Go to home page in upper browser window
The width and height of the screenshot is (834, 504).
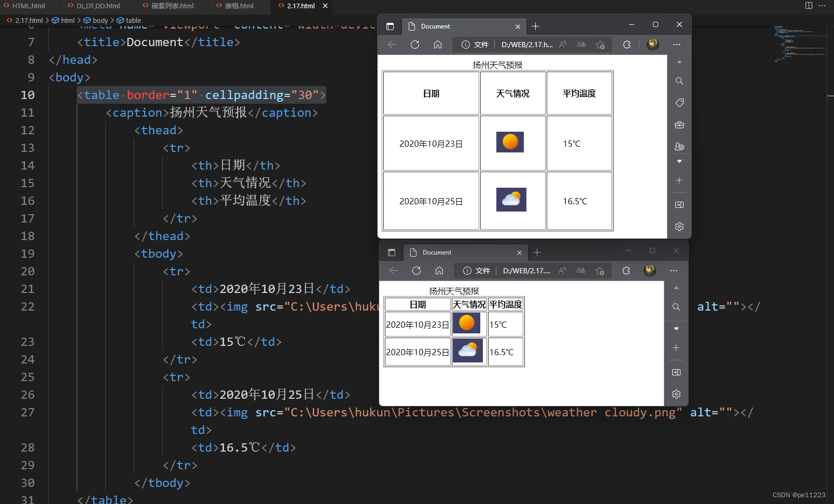[438, 45]
